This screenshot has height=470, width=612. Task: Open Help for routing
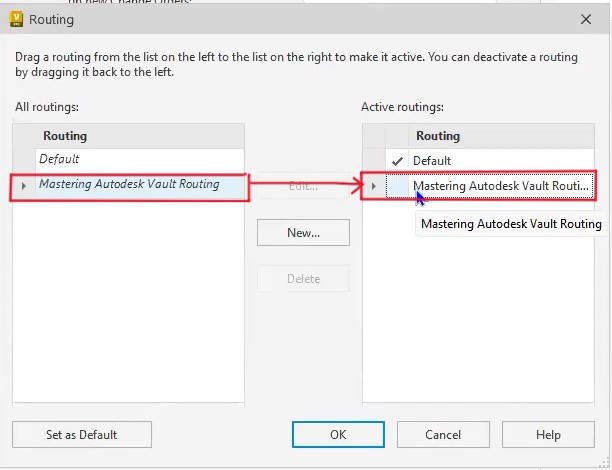point(548,434)
